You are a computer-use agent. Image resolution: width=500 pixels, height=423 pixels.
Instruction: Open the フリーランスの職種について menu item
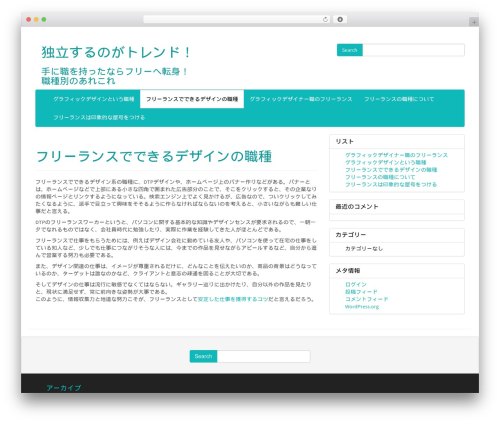tap(399, 99)
